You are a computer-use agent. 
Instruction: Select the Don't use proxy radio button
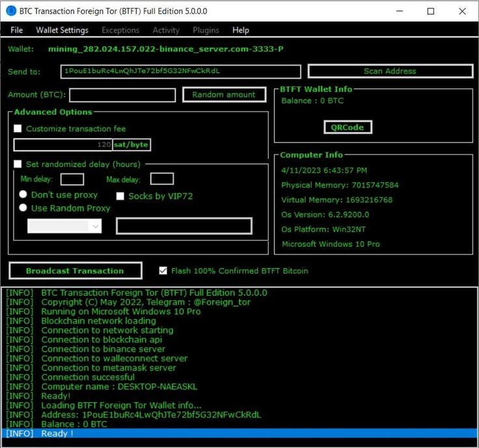[23, 195]
